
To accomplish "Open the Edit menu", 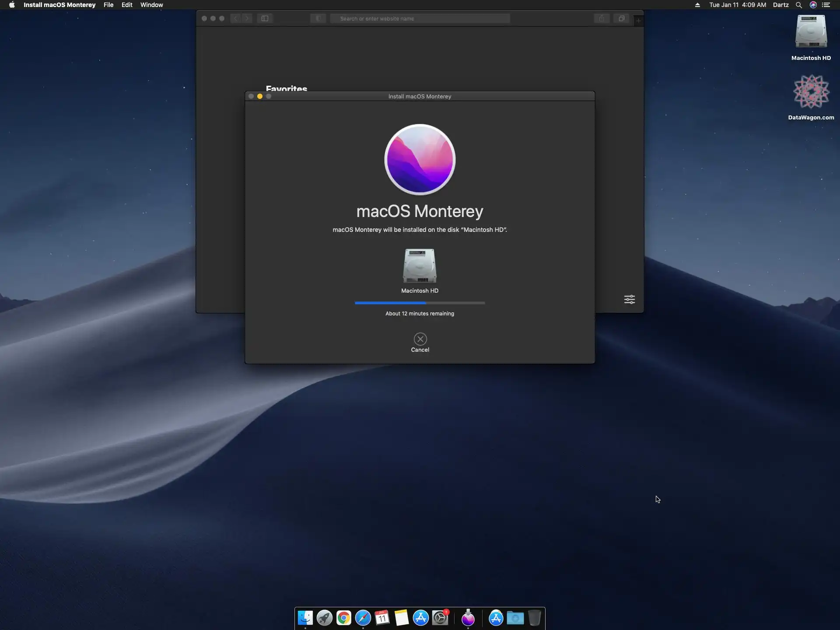I will (127, 5).
